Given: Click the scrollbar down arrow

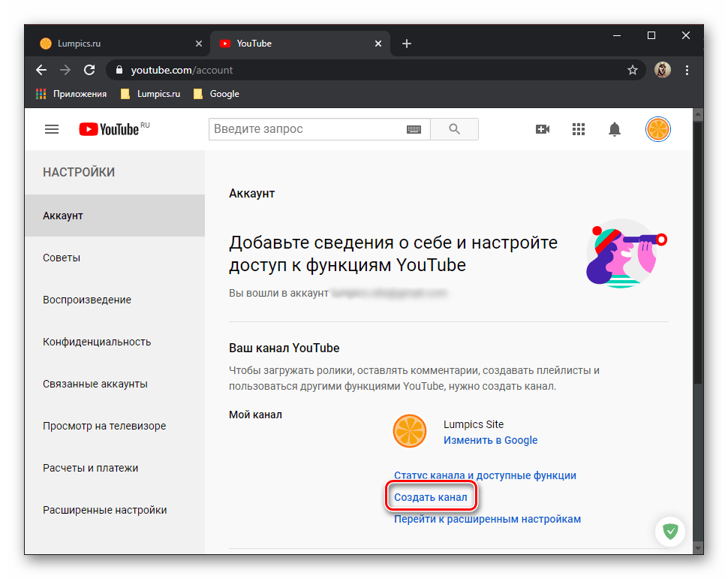Looking at the screenshot, I should 698,547.
